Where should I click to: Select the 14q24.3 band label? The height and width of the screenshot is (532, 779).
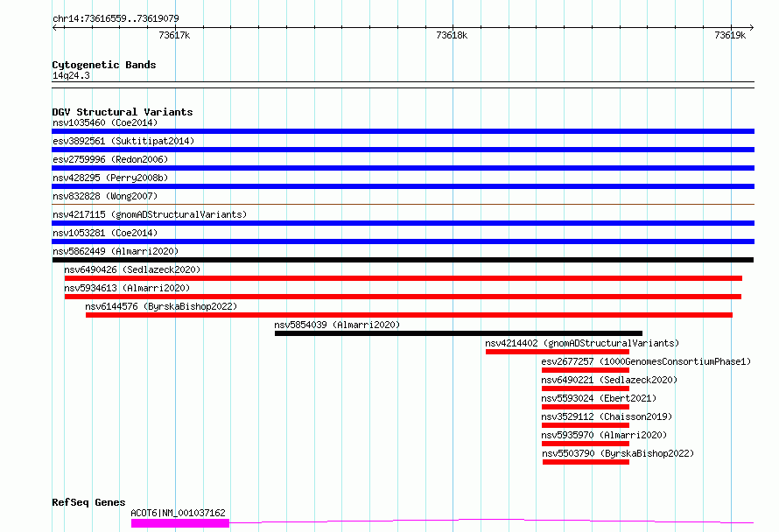[x=71, y=75]
